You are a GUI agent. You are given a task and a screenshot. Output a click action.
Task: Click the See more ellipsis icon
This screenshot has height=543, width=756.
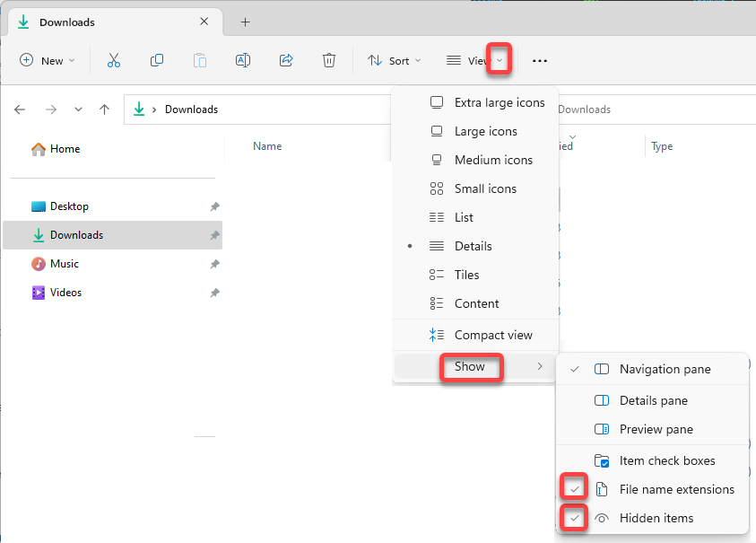(x=539, y=60)
